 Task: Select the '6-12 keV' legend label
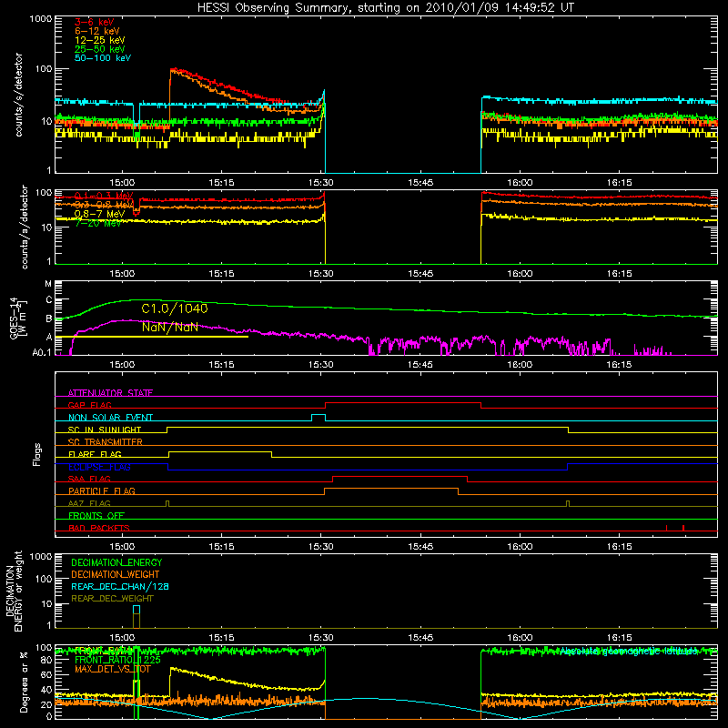pos(97,31)
